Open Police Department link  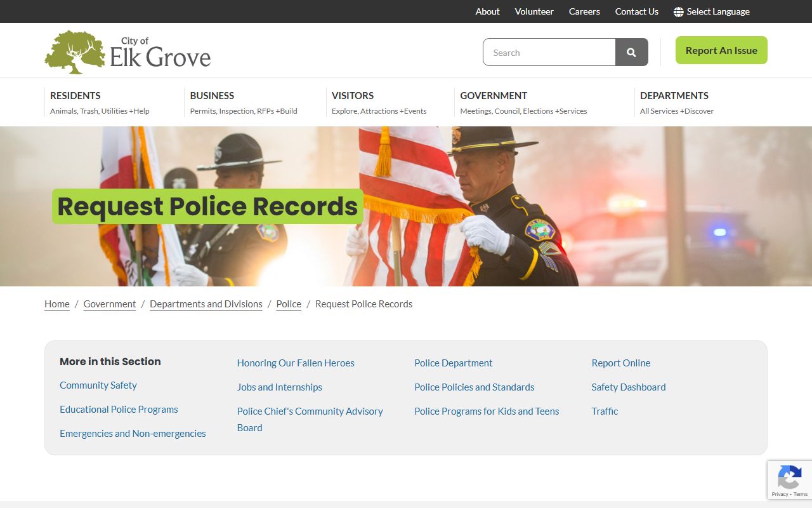454,363
